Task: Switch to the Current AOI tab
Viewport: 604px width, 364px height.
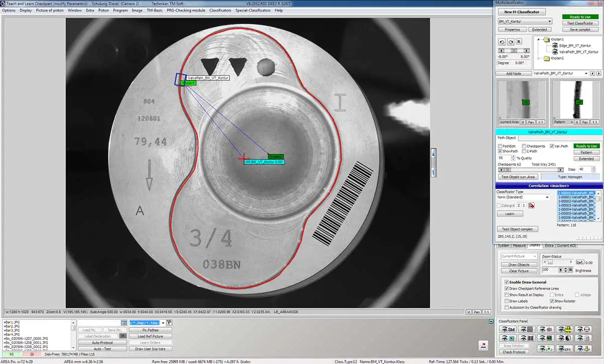Action: (566, 245)
